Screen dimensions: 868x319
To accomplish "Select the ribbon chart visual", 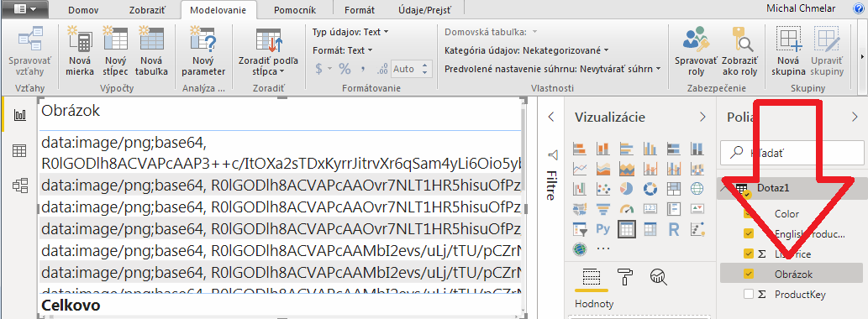I will point(697,169).
